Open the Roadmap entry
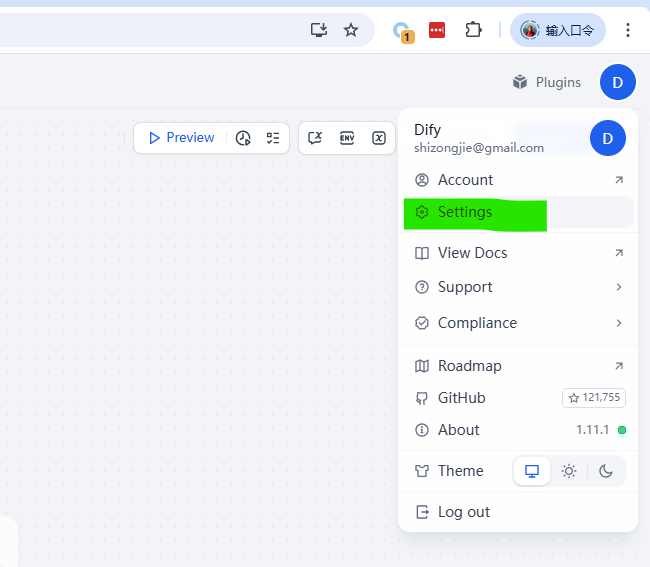650x567 pixels. pyautogui.click(x=518, y=366)
